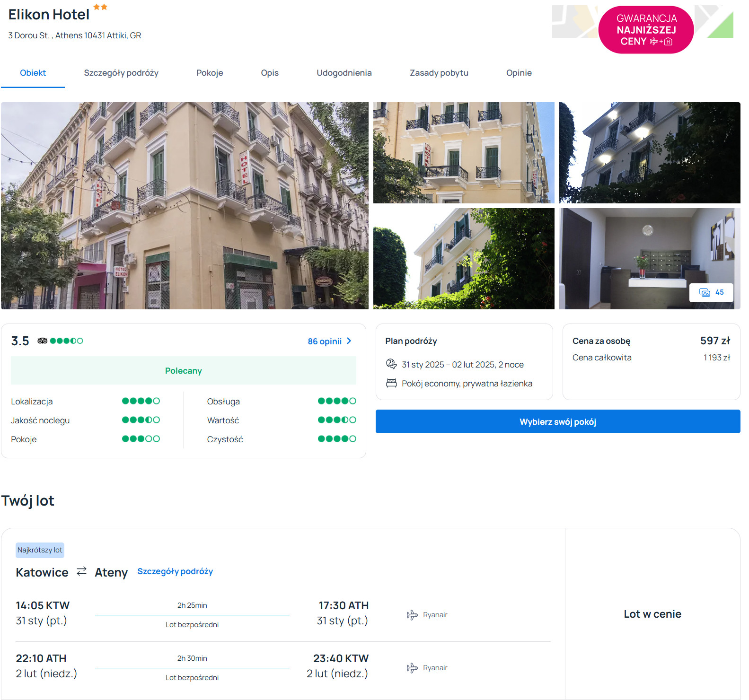
Task: Click the TripAdvisor owl logo icon
Action: pyautogui.click(x=42, y=341)
